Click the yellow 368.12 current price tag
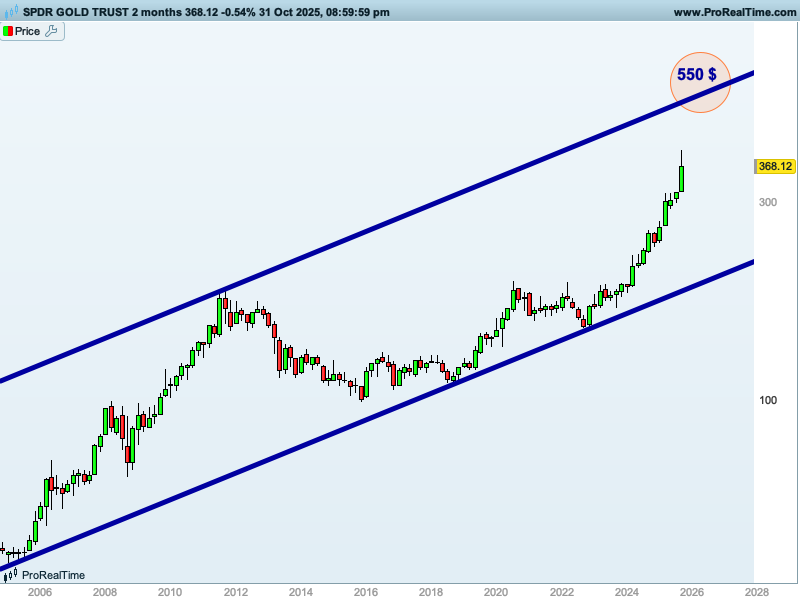 pos(775,166)
